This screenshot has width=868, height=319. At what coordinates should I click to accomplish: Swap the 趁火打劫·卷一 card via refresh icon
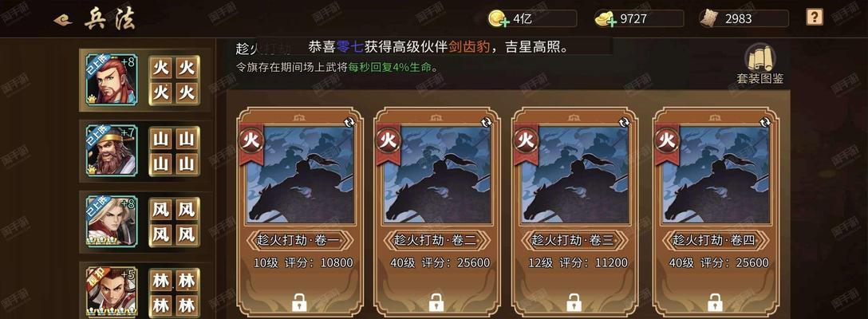(x=349, y=123)
